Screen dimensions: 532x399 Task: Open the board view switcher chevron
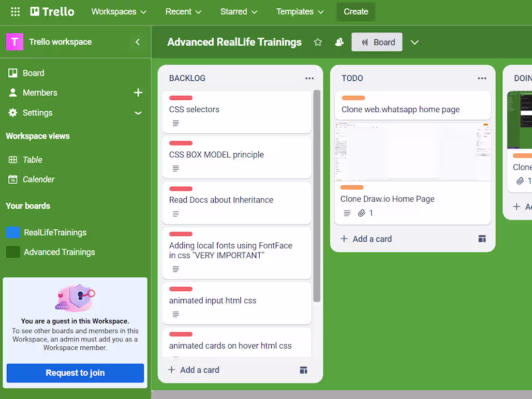414,42
